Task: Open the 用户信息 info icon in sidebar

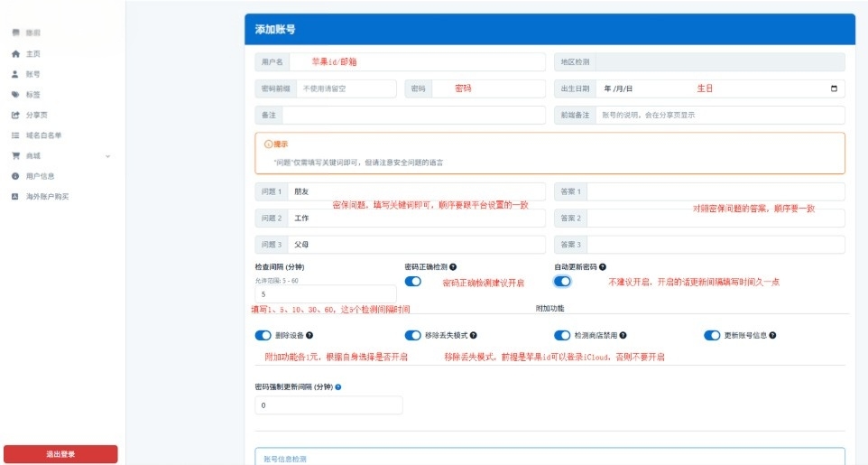Action: click(15, 176)
